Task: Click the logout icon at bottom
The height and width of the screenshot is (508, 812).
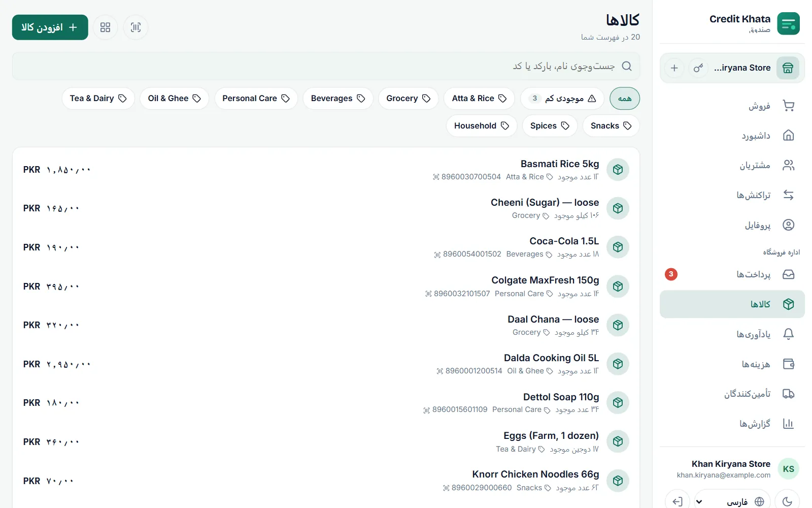Action: click(x=678, y=501)
